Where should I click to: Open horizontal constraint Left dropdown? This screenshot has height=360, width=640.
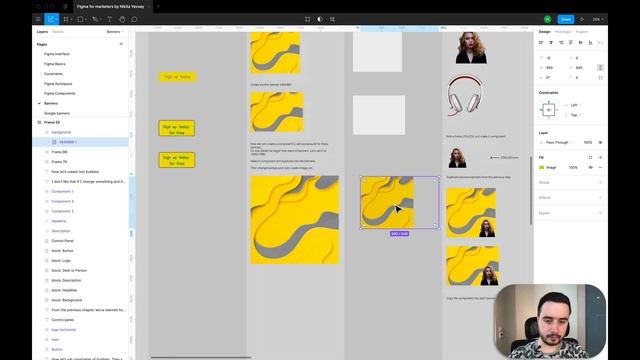coord(576,105)
